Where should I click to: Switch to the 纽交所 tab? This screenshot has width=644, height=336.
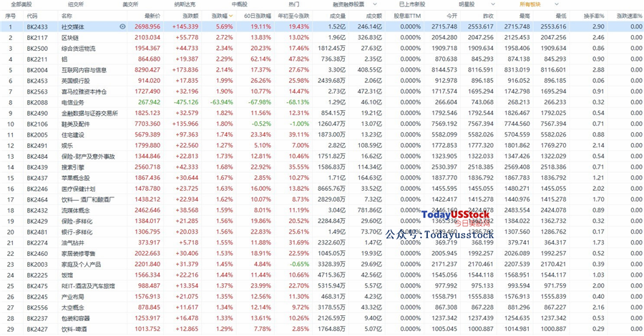click(76, 4)
